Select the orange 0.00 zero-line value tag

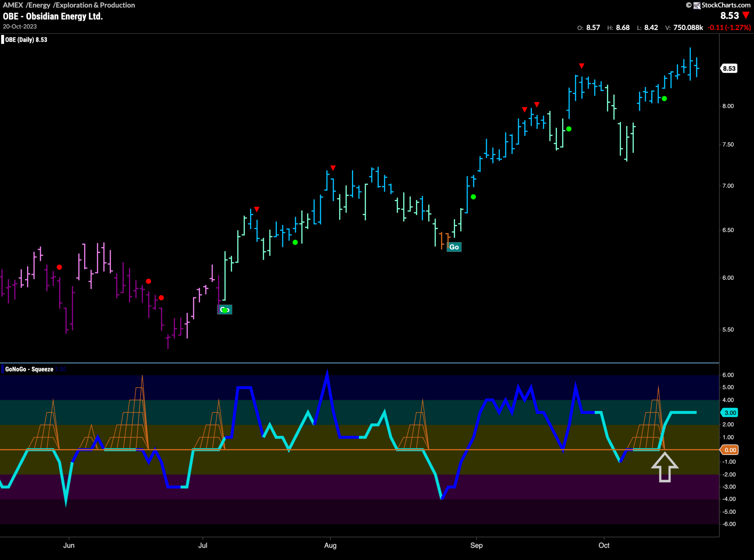pyautogui.click(x=729, y=450)
